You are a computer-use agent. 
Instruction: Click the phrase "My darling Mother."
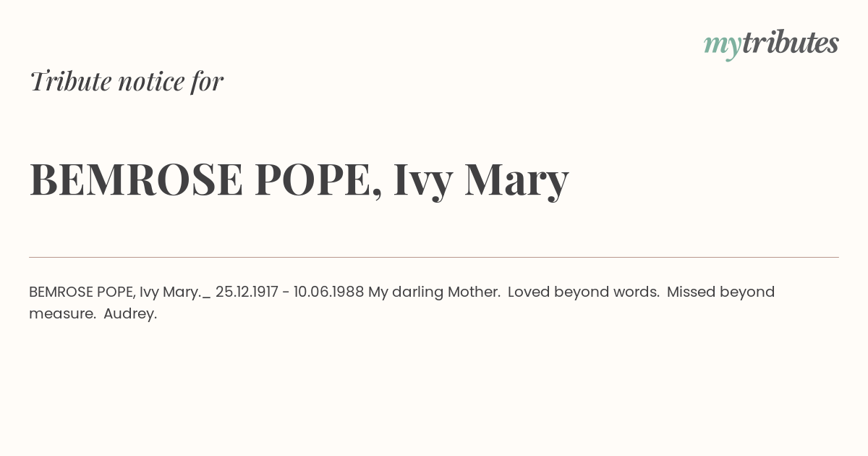(434, 292)
